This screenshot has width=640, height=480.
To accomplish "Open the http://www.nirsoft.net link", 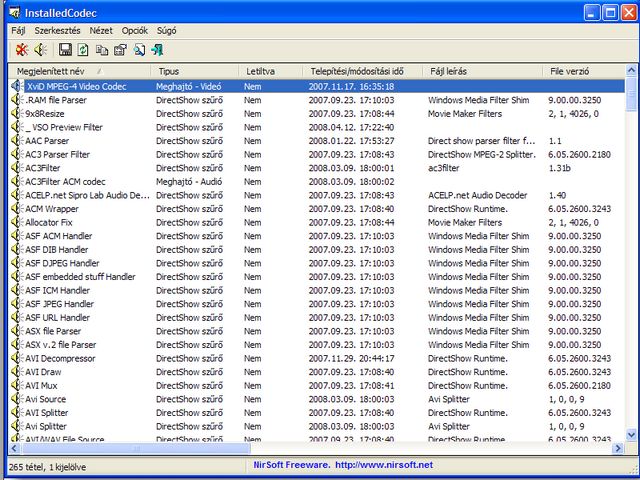I will pyautogui.click(x=384, y=465).
